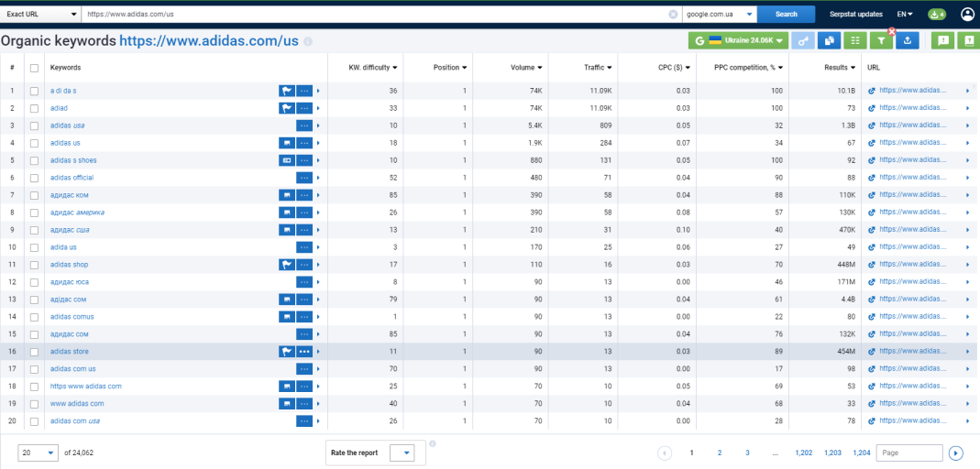980x469 pixels.
Task: Click the flag icon for keyword 'adidas shop'
Action: [287, 265]
